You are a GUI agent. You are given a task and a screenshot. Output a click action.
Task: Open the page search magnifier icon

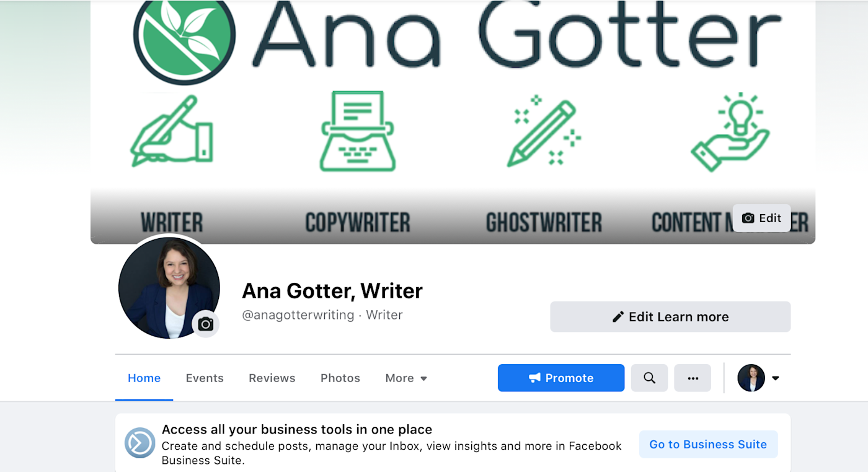(649, 378)
